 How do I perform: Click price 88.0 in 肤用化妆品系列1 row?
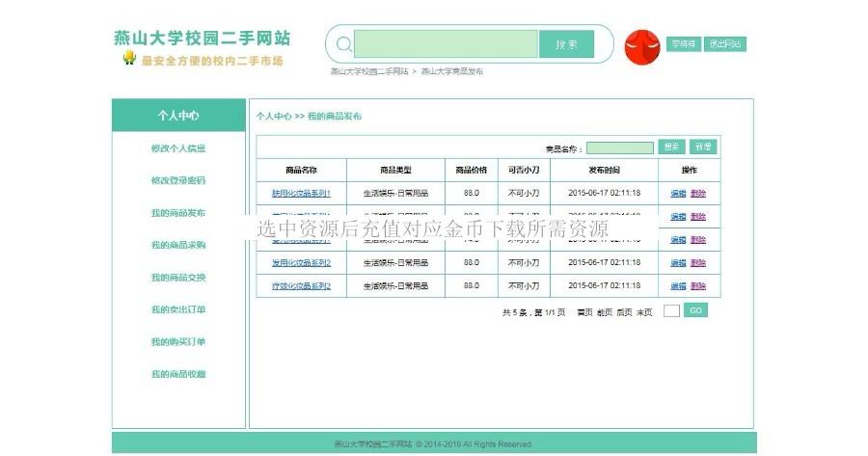pos(471,193)
